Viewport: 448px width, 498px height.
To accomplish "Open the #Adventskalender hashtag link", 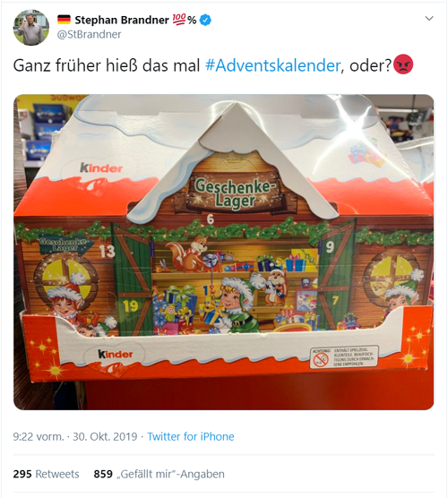I will tap(273, 65).
